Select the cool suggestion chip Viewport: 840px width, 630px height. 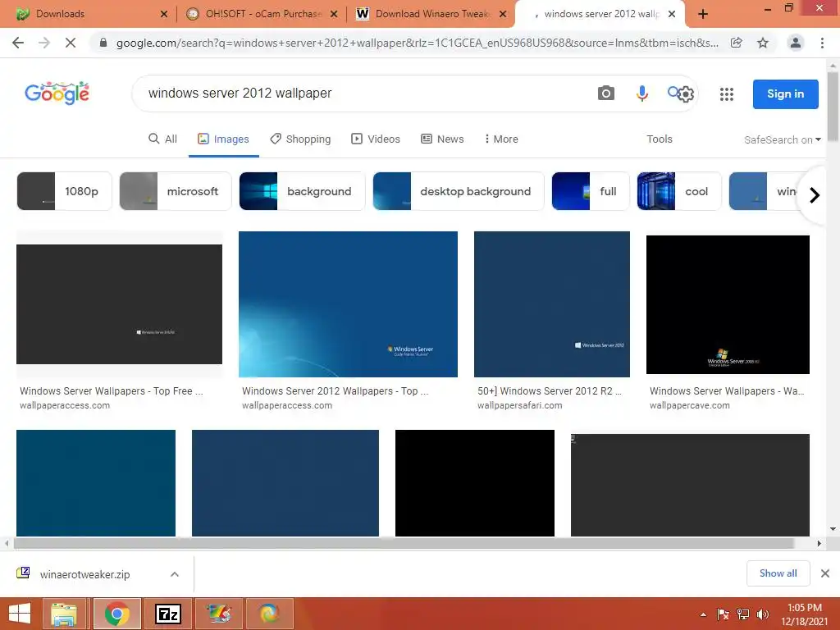click(679, 191)
